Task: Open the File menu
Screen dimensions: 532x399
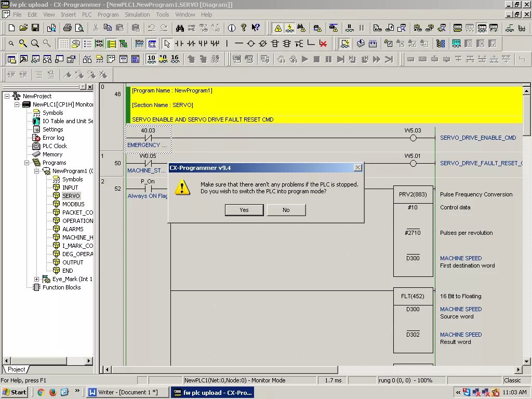Action: (17, 15)
